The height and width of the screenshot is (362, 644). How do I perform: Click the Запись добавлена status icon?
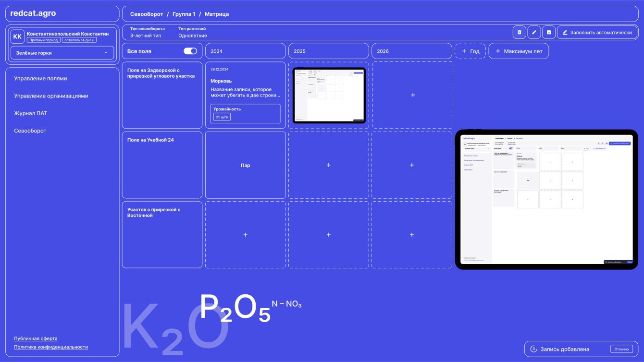(x=533, y=349)
